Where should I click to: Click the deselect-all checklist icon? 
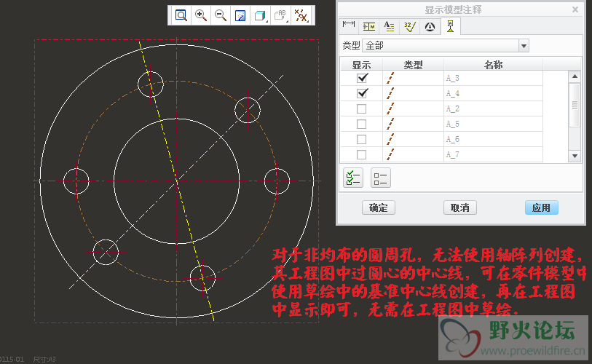pos(380,178)
